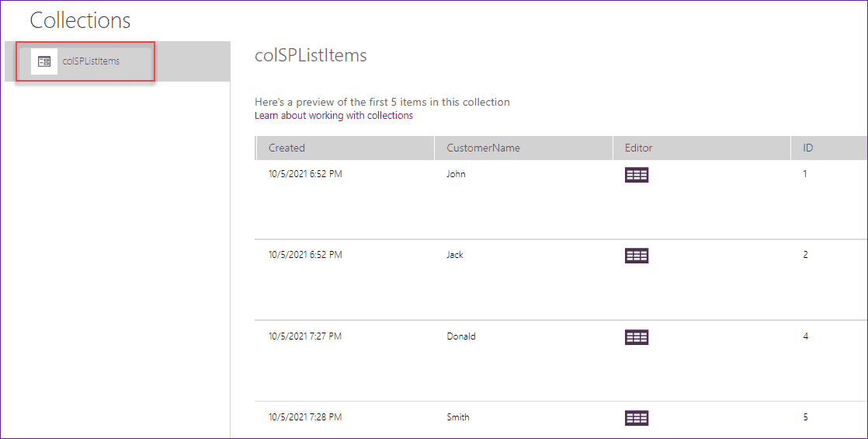
Task: Open the Editor table icon in Smith's row
Action: 637,418
